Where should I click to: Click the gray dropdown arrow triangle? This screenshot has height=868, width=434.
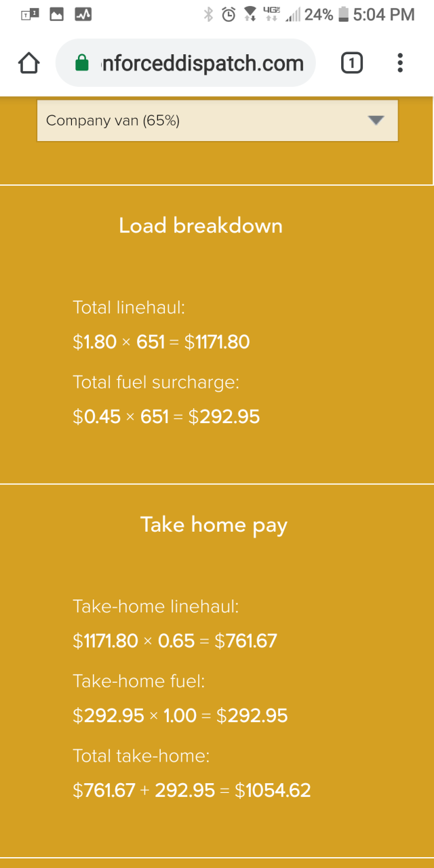tap(376, 121)
